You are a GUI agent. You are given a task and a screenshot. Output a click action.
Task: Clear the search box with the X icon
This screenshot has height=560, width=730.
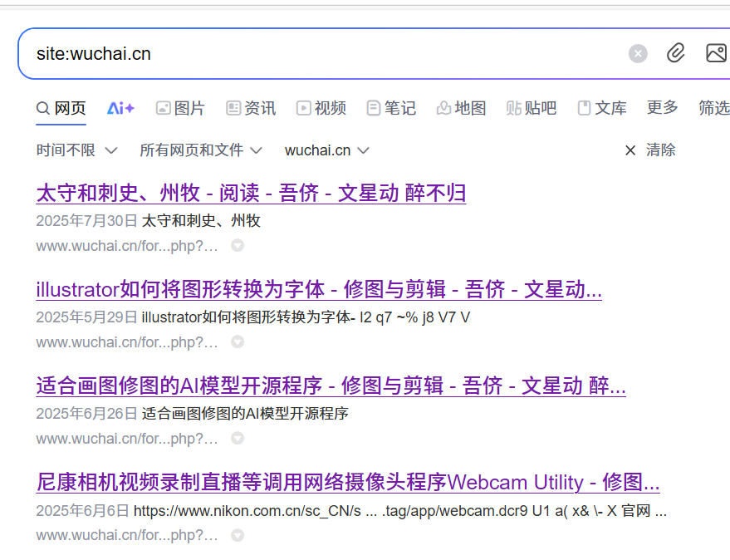point(638,54)
